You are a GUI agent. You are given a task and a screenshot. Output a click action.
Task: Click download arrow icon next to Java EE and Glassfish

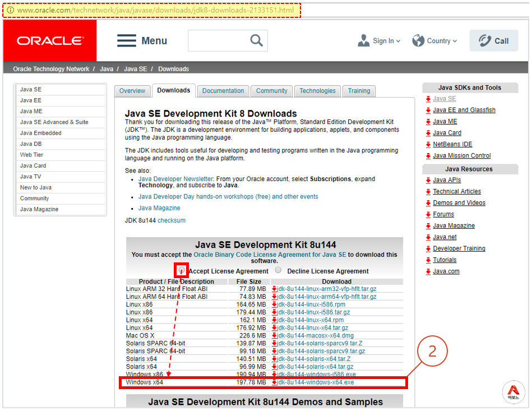point(428,110)
